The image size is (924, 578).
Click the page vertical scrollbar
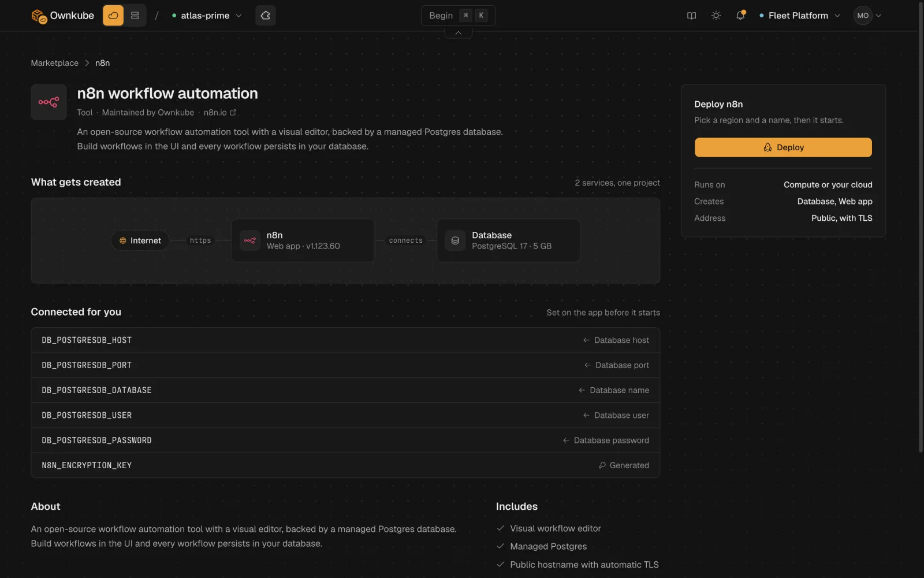click(x=921, y=228)
